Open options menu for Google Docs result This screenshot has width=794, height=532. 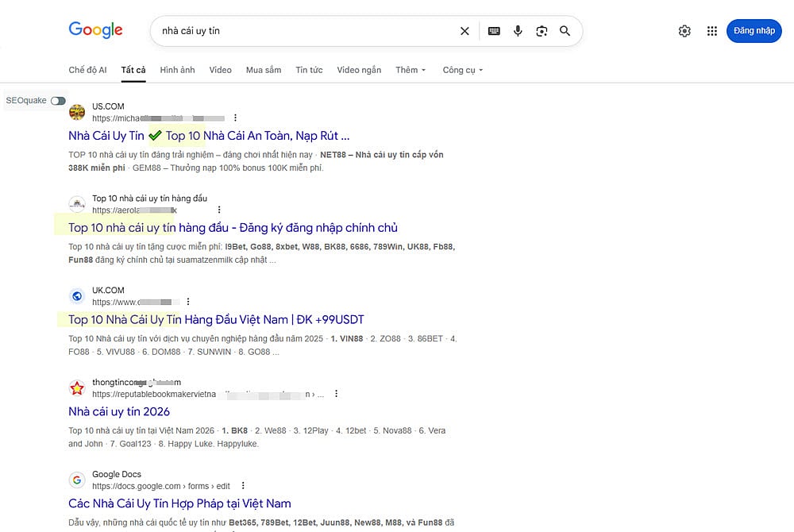coord(243,485)
